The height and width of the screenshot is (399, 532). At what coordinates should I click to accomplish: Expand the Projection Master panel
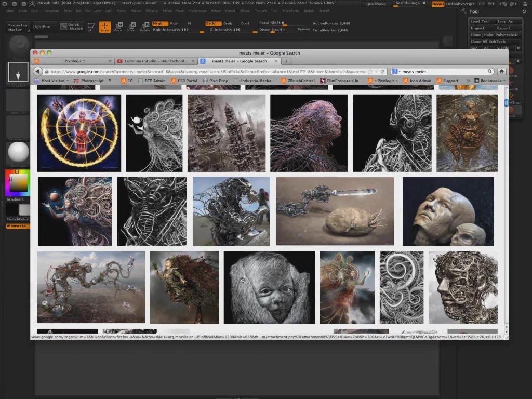click(18, 27)
